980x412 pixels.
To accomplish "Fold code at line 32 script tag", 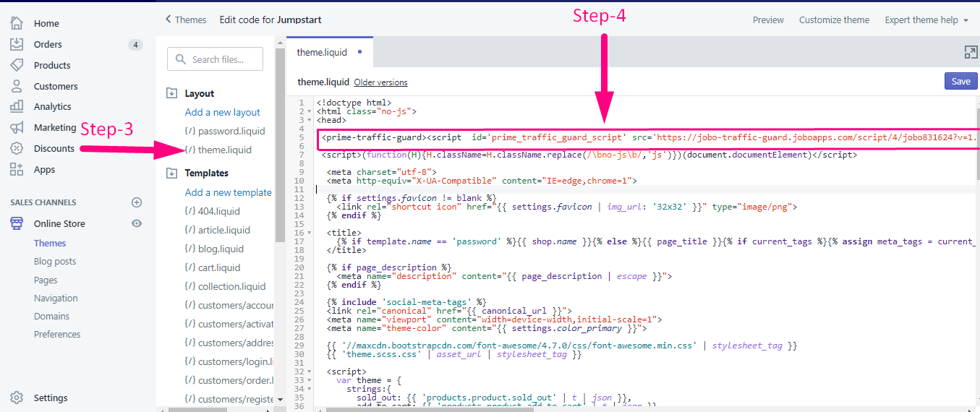I will tap(311, 372).
